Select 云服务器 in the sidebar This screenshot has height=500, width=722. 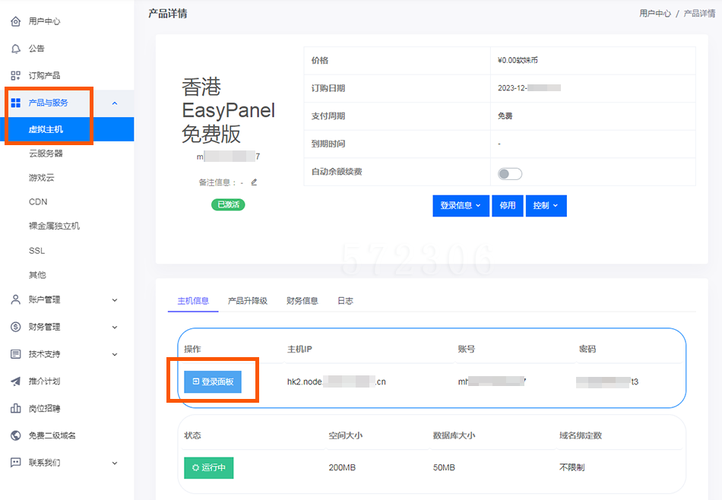click(46, 153)
